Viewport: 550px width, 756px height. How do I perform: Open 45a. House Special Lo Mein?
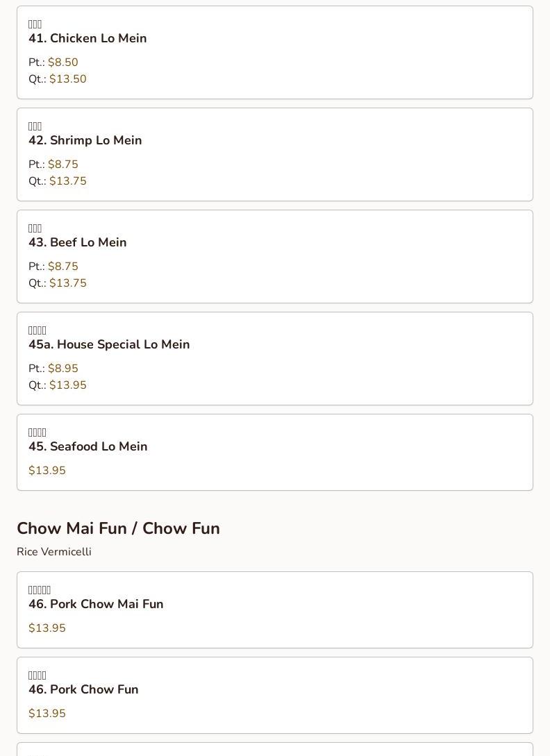pyautogui.click(x=275, y=359)
